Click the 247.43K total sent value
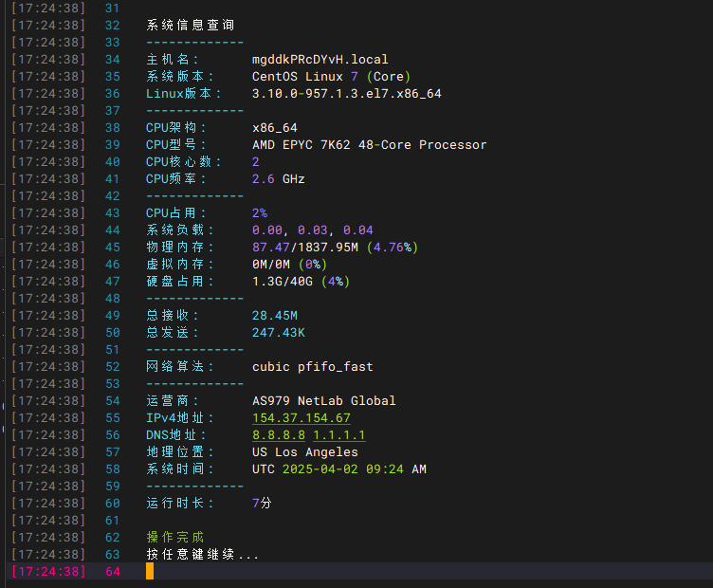 coord(278,333)
